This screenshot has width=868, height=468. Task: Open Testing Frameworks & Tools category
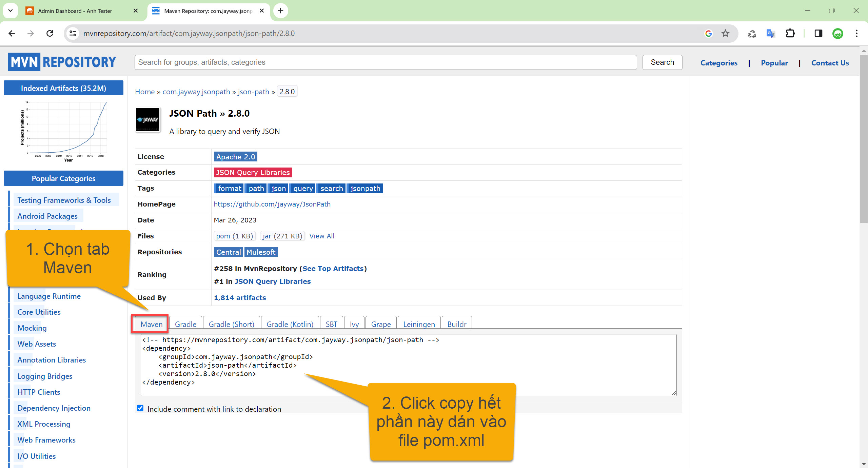pos(64,200)
